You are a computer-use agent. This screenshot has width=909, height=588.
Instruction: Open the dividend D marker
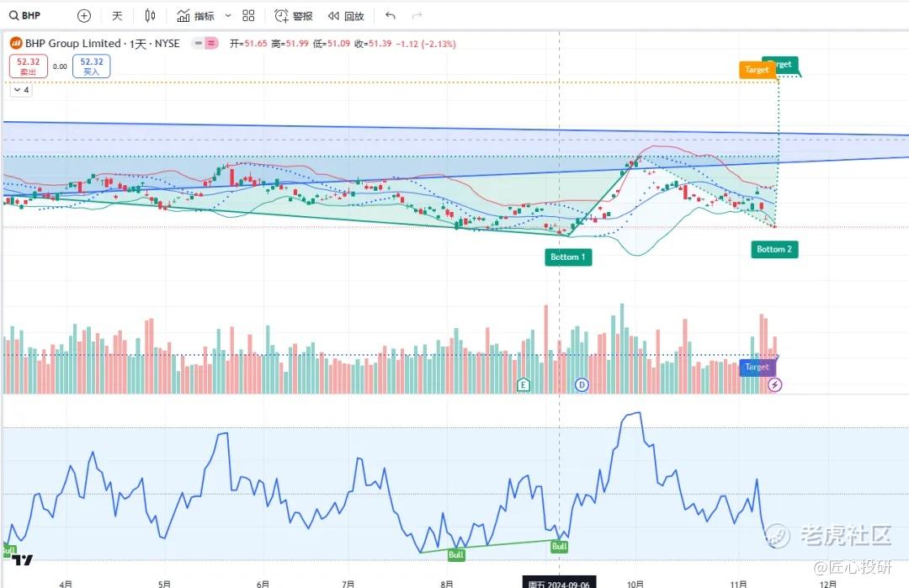click(582, 384)
